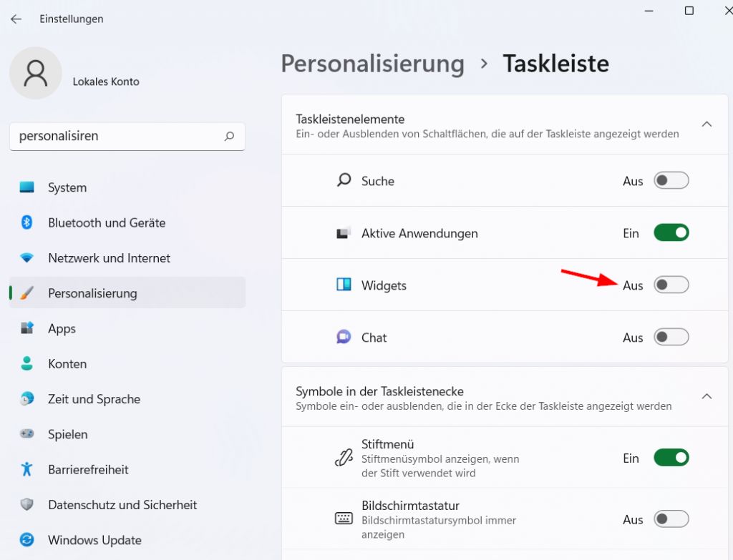733x560 pixels.
Task: Select Datenschutz und Sicherheit in the sidebar
Action: (29, 504)
